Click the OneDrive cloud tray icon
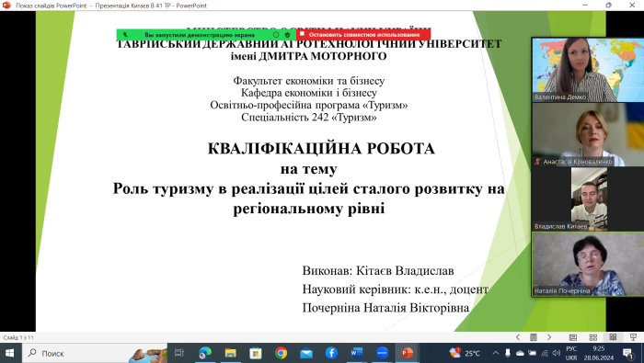644x363 pixels. pos(520,353)
